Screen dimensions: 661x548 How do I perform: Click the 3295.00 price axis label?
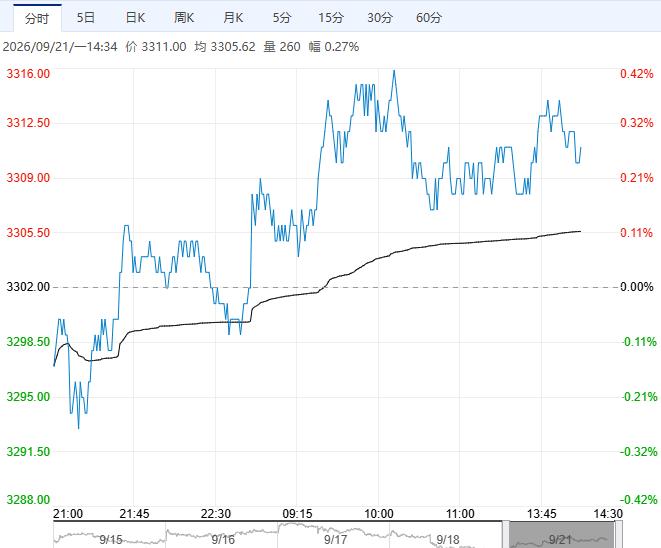click(x=28, y=397)
